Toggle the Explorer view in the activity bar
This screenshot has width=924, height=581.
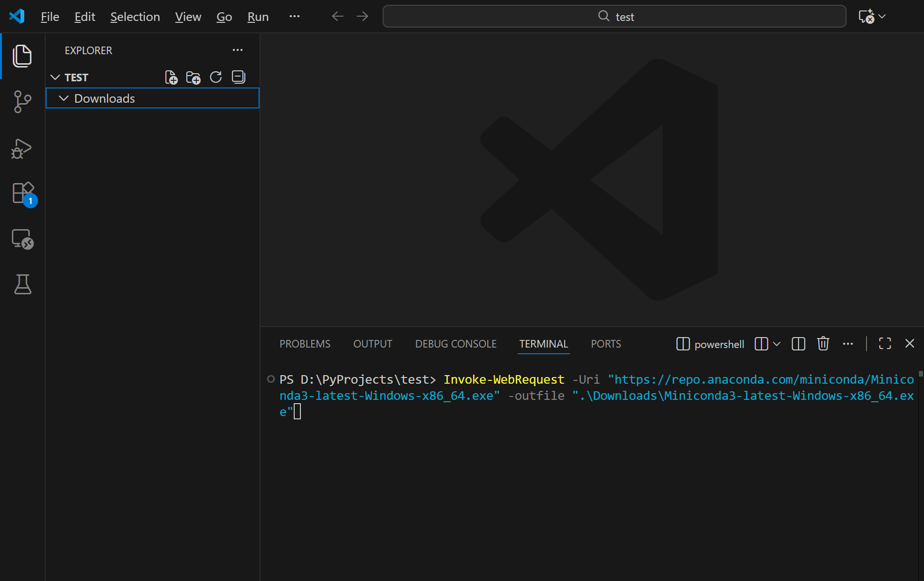tap(22, 56)
